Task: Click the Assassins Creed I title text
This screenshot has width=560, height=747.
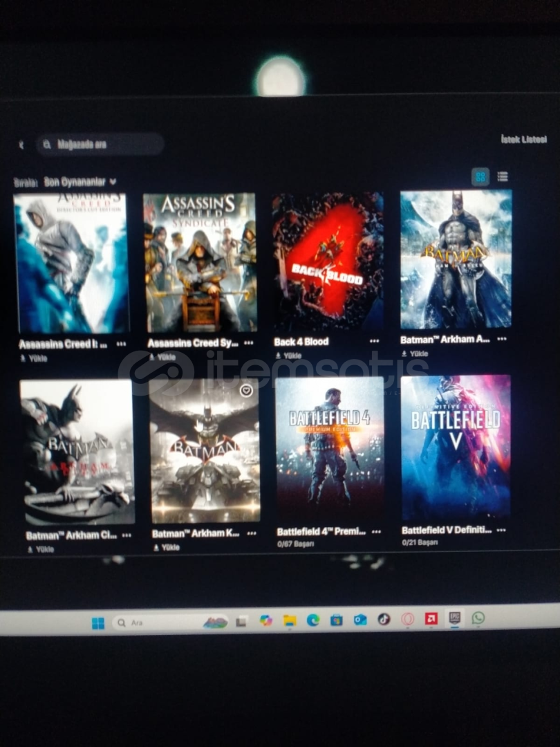Action: tap(63, 344)
